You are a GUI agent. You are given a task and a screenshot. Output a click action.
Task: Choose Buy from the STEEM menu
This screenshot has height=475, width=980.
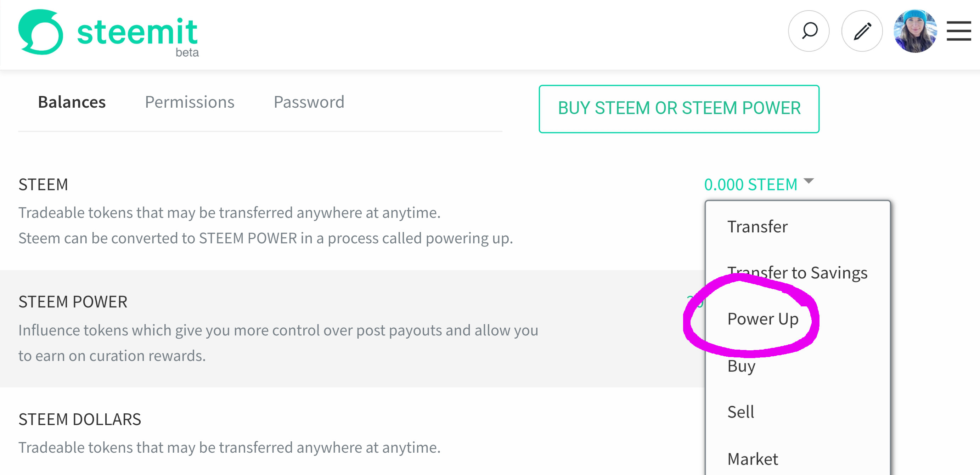[x=741, y=366]
